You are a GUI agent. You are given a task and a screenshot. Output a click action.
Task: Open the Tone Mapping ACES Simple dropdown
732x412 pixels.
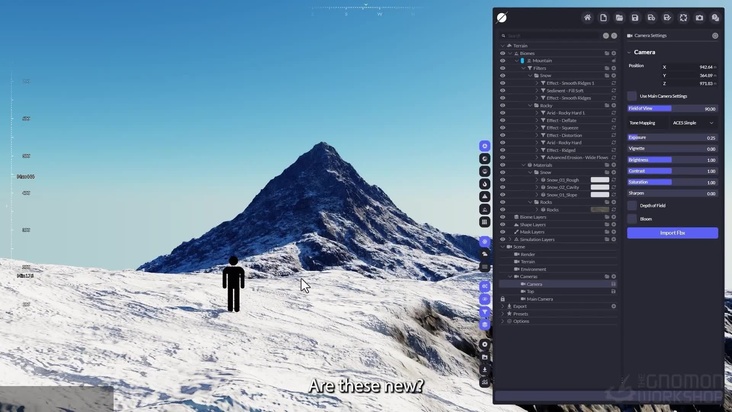tap(694, 123)
